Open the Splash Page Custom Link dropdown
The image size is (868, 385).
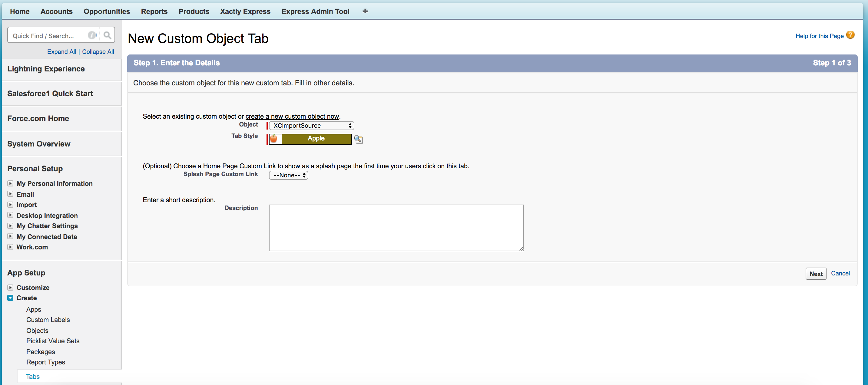(288, 175)
